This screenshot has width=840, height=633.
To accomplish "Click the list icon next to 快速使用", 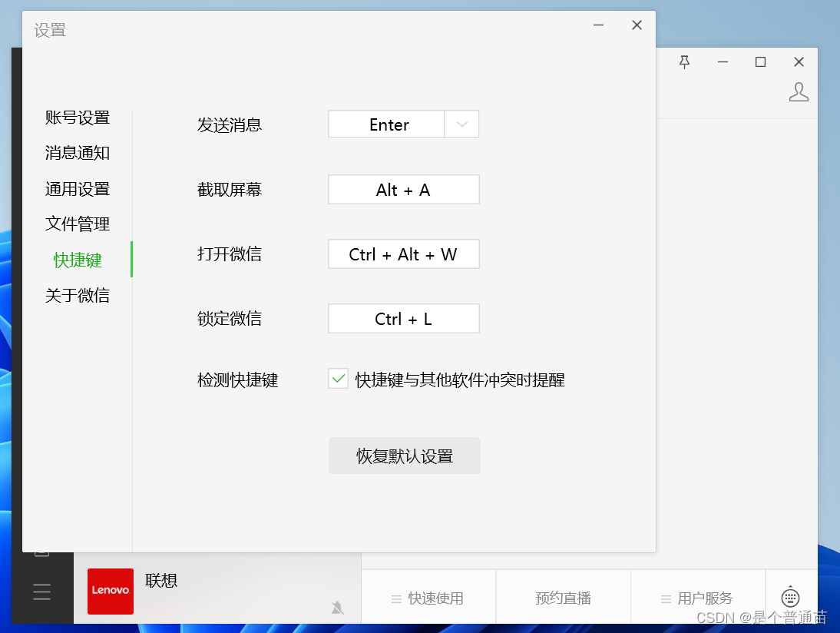I will coord(396,598).
